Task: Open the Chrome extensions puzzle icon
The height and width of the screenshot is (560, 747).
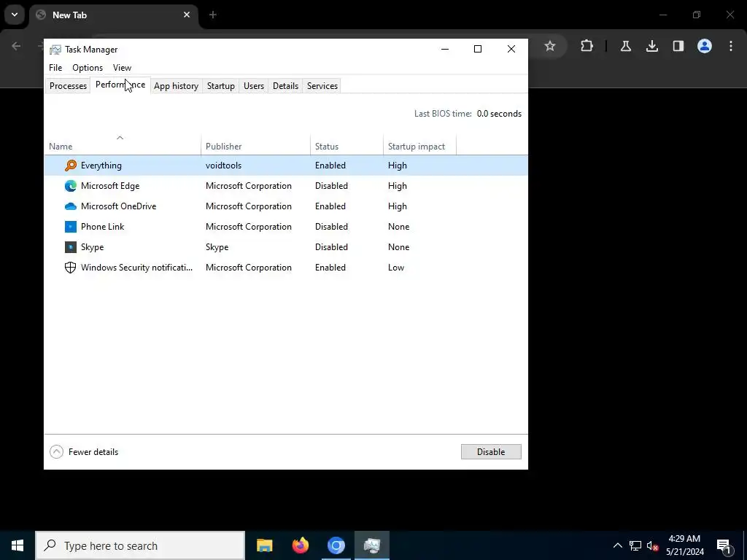Action: (587, 46)
